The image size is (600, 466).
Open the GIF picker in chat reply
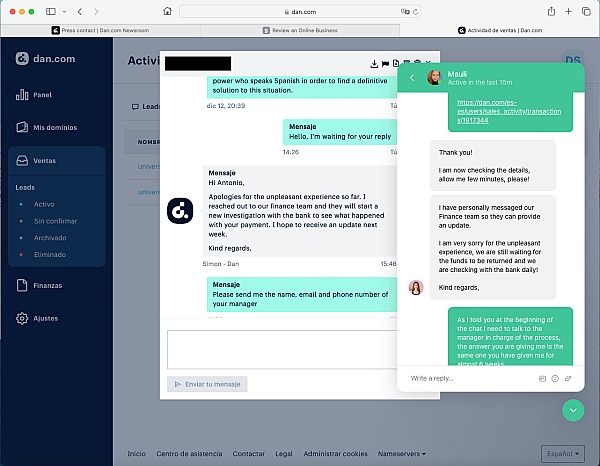(542, 378)
